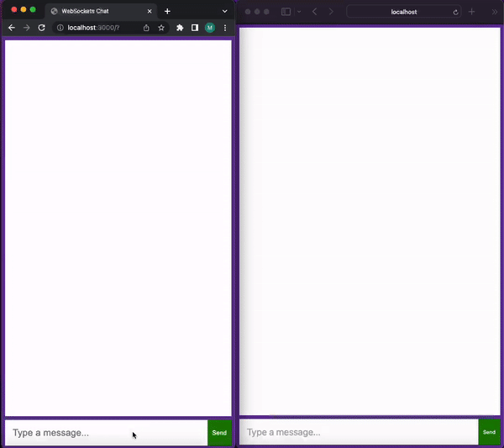This screenshot has width=504, height=448.
Task: Share the page from Chrome address bar
Action: (x=146, y=28)
